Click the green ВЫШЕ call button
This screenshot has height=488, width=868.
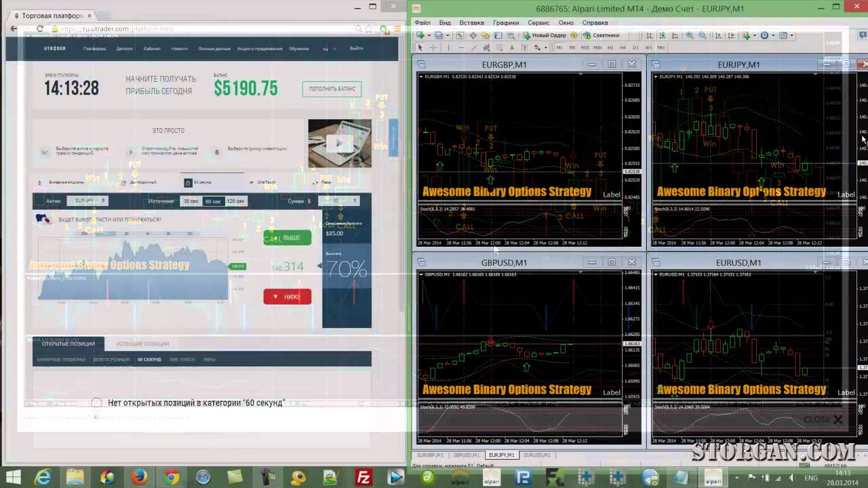(288, 237)
